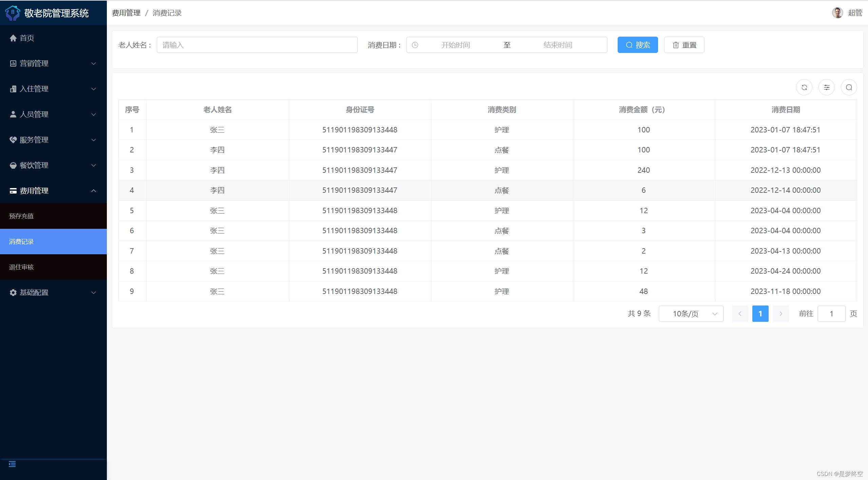Click 消费记录 in the breadcrumb
The image size is (868, 480).
tap(167, 13)
